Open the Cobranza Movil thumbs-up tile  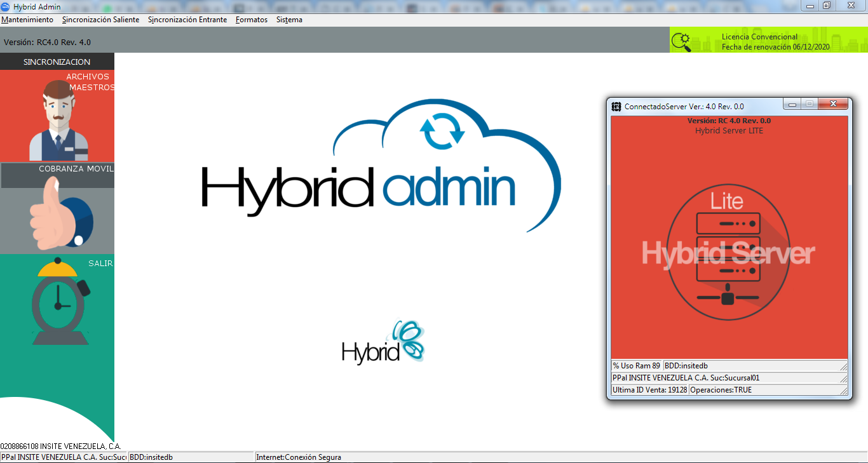57,208
